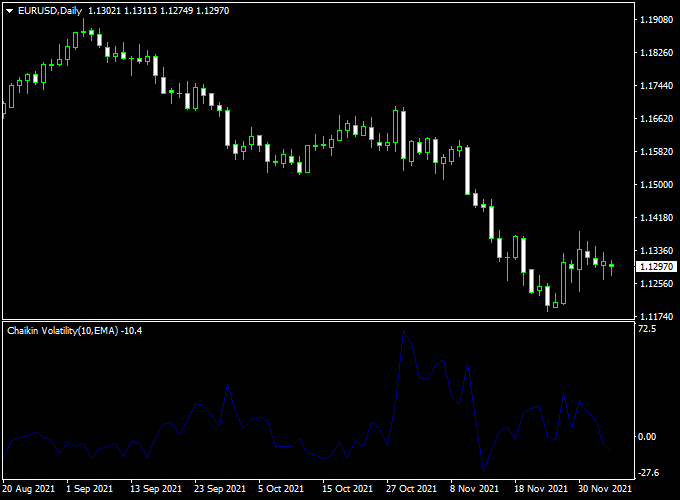Image resolution: width=680 pixels, height=500 pixels.
Task: Select the OHLC values 1.13021 1.13113 1.12749 1.12970
Action: coord(159,11)
